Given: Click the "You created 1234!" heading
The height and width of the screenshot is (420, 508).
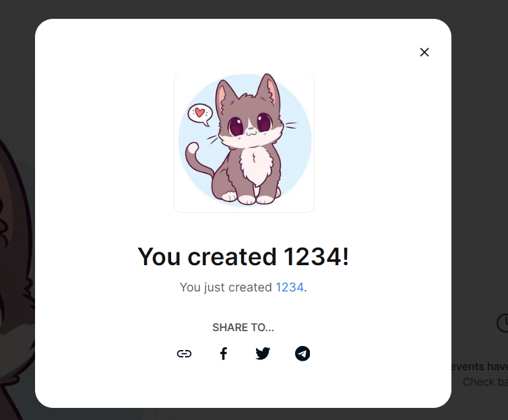Looking at the screenshot, I should coord(243,256).
